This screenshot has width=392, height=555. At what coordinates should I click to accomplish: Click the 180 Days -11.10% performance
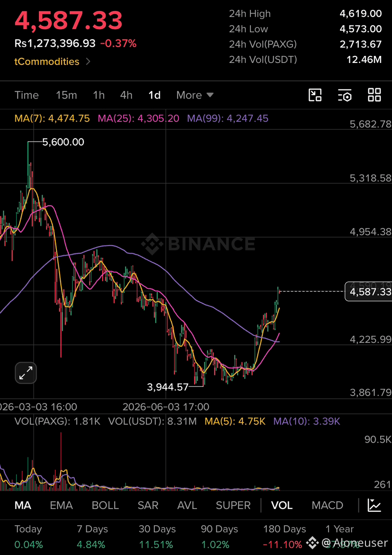(285, 537)
